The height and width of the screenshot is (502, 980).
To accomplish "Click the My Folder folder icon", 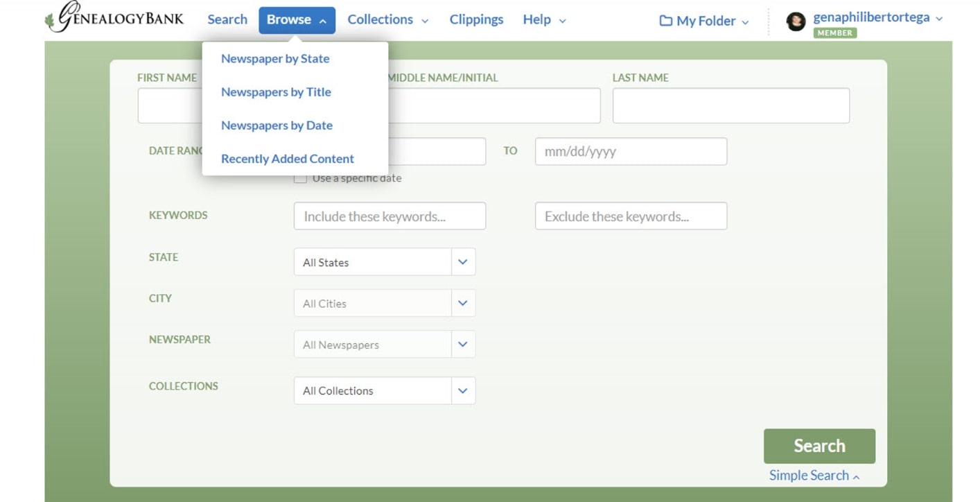I will click(665, 21).
